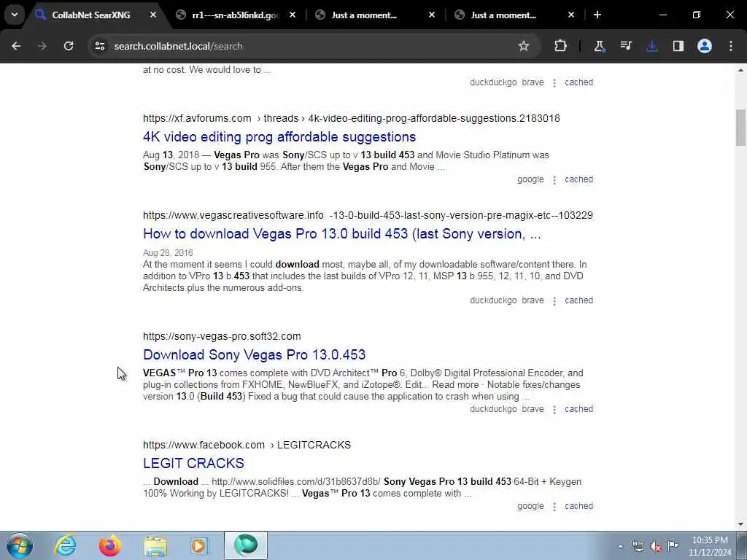Reload the current page
This screenshot has height=560, width=747.
tap(69, 46)
